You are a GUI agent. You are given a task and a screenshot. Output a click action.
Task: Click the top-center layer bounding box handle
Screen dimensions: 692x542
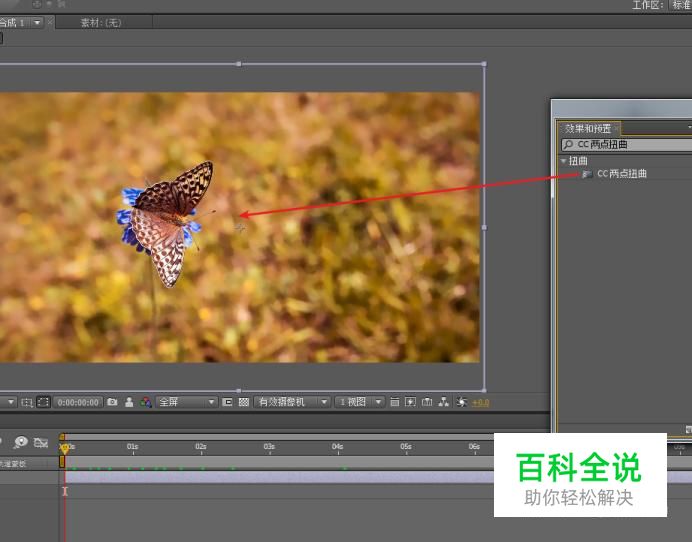coord(239,64)
